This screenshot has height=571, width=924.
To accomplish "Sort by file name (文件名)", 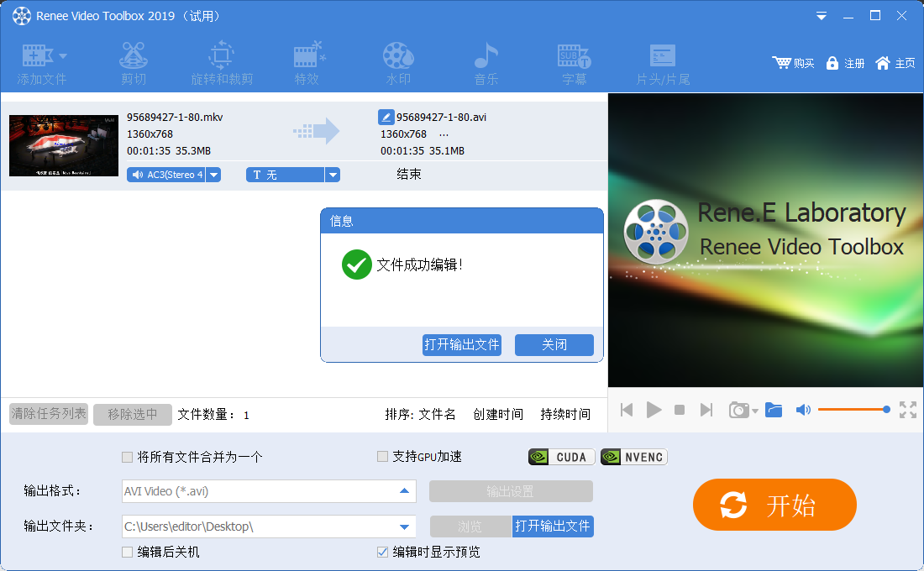I will click(437, 414).
